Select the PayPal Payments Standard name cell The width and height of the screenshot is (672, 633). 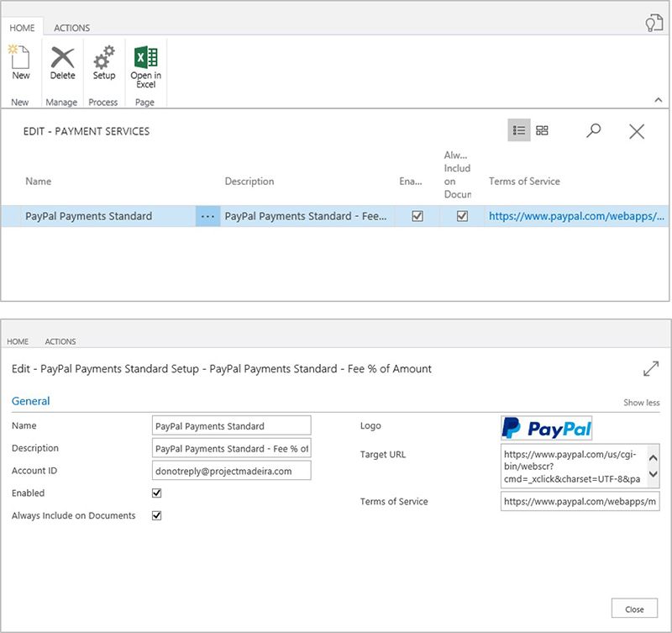(x=89, y=216)
